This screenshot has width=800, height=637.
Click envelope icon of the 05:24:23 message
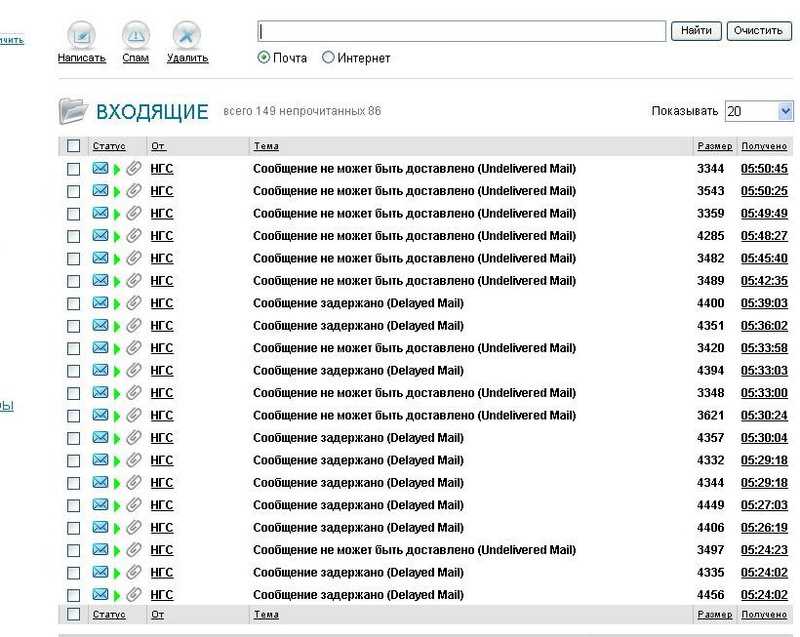click(x=100, y=550)
